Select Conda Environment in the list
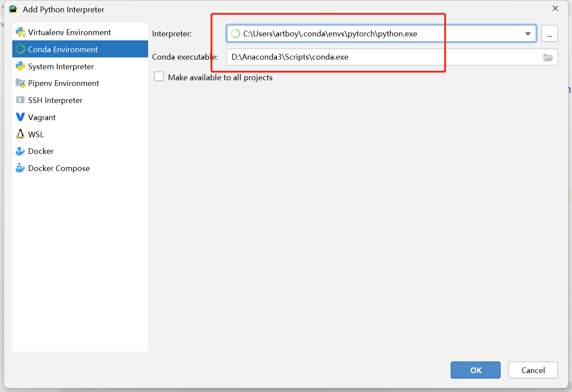572x392 pixels. [x=80, y=50]
